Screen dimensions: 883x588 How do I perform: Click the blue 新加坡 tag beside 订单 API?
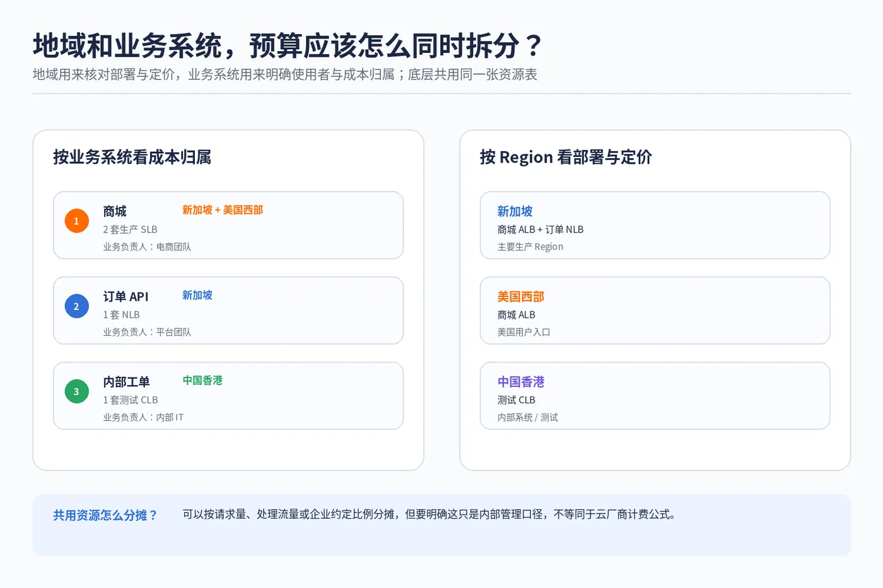(197, 295)
